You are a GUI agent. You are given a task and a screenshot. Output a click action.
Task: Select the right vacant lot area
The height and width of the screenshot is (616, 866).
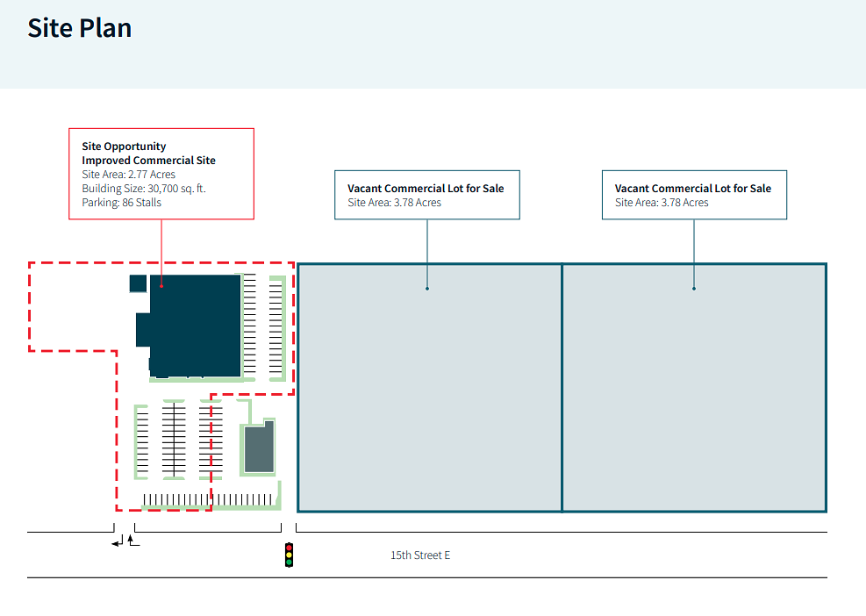tap(694, 388)
